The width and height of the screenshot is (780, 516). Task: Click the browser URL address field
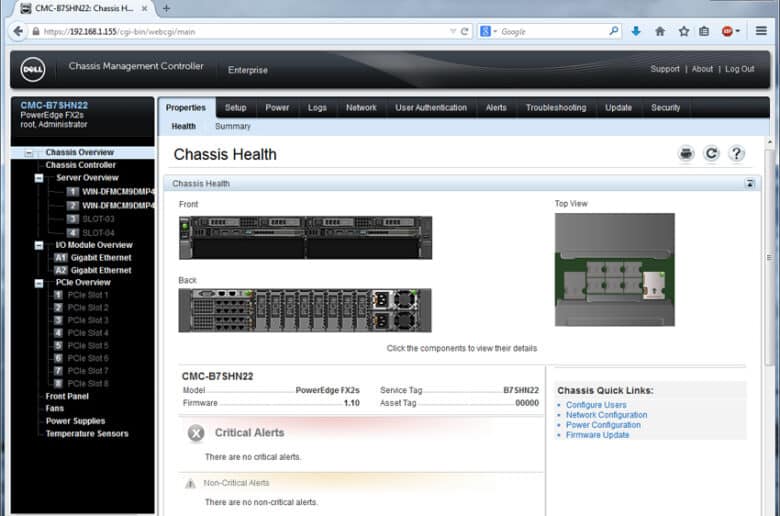(x=244, y=31)
